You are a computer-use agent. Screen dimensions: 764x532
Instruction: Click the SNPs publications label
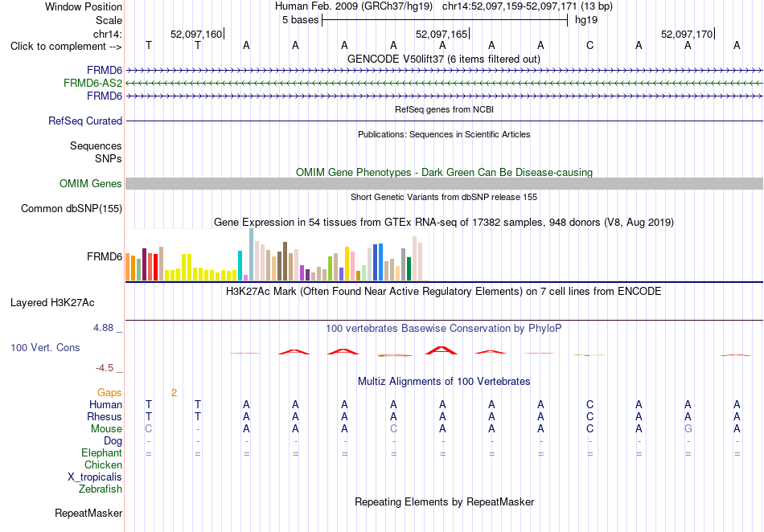coord(109,158)
